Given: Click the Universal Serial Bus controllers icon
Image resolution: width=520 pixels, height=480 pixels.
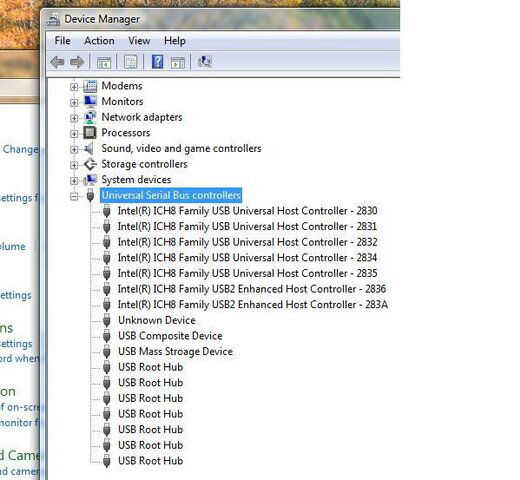Looking at the screenshot, I should pos(90,195).
